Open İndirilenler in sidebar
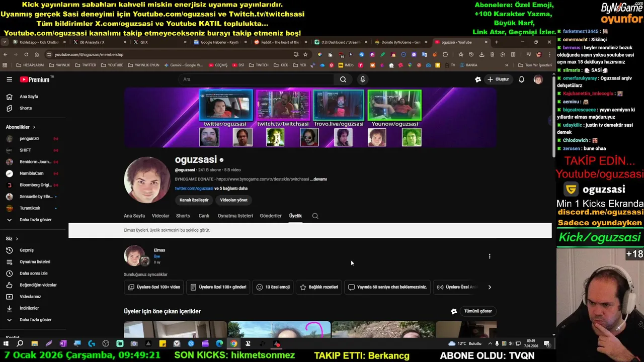 (29, 308)
